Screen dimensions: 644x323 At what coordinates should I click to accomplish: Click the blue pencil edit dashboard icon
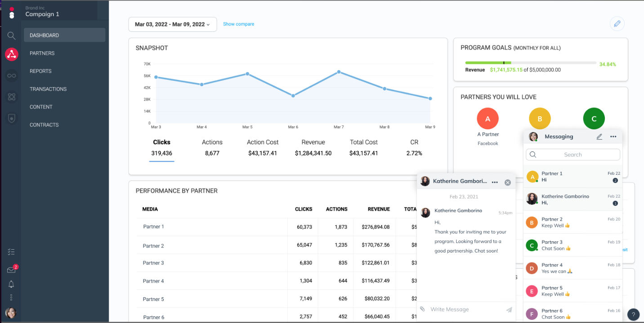pos(617,24)
